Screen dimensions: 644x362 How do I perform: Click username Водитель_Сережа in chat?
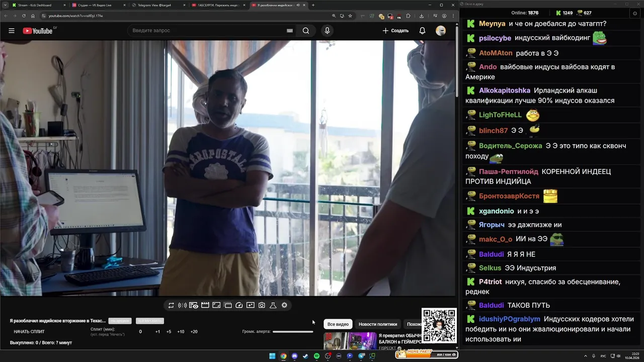tap(511, 146)
